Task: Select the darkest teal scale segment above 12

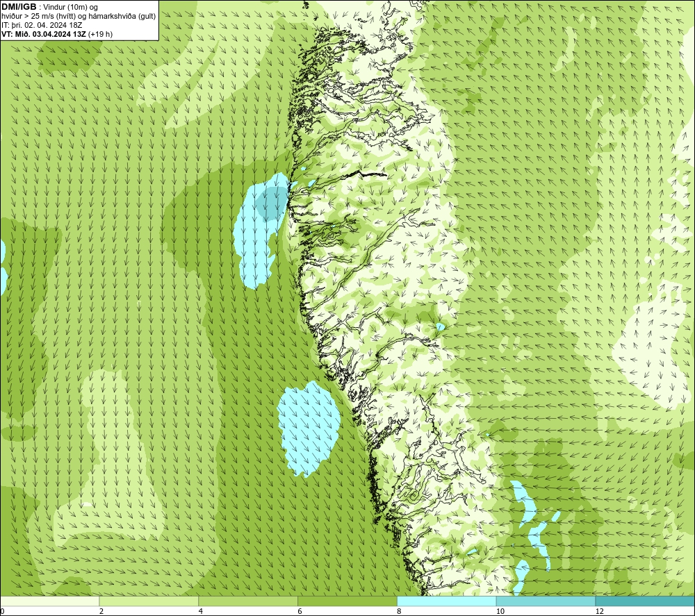Action: 646,601
